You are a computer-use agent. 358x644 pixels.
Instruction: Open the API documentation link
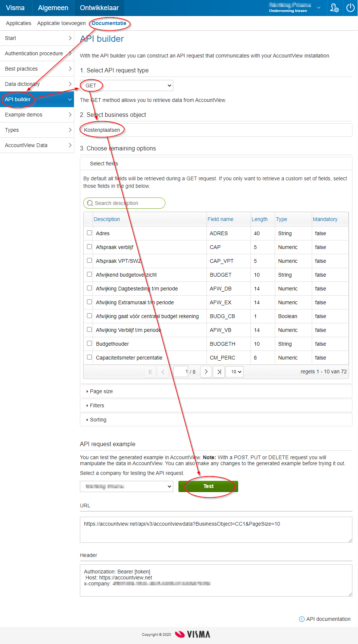point(328,619)
